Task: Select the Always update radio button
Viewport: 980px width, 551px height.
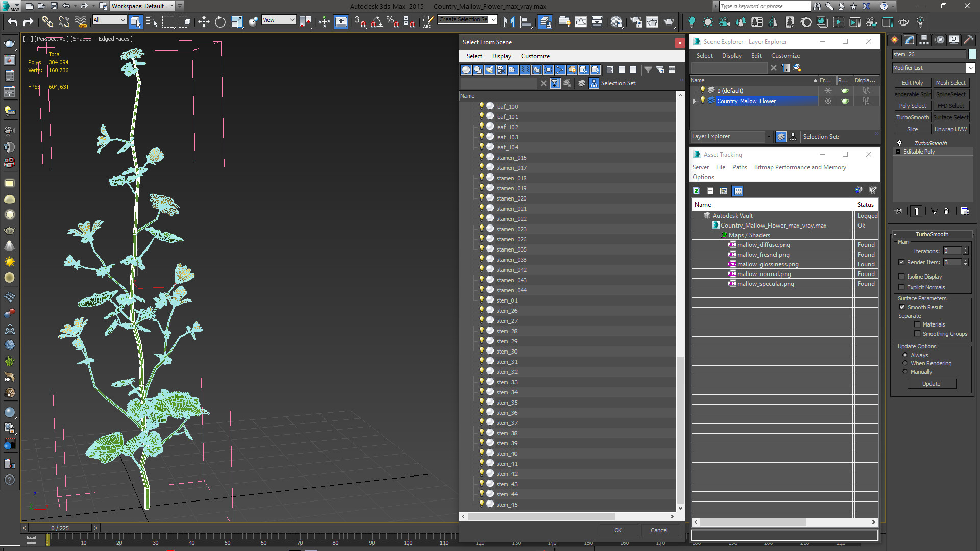Action: [x=905, y=355]
